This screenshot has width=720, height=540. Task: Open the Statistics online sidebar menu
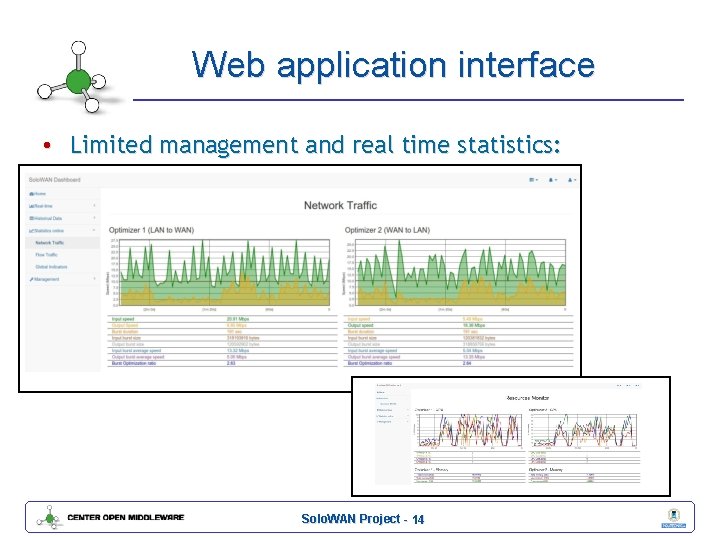point(62,231)
